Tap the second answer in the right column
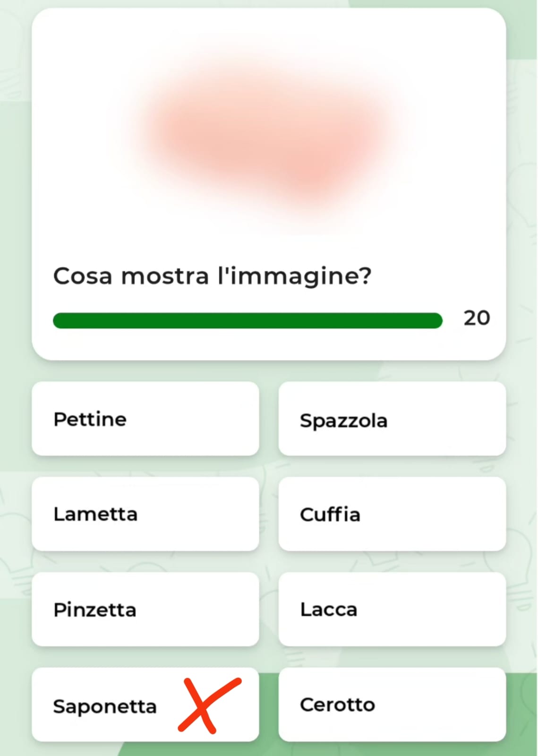The height and width of the screenshot is (756, 538). coord(392,514)
